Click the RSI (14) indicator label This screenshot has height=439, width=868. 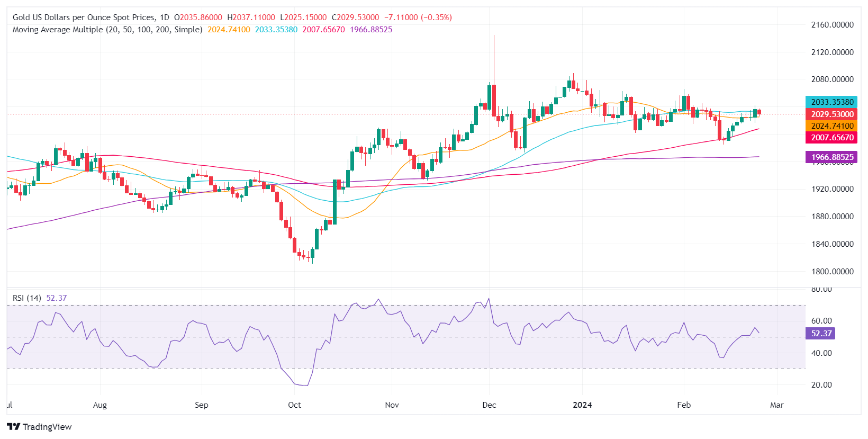[x=27, y=298]
